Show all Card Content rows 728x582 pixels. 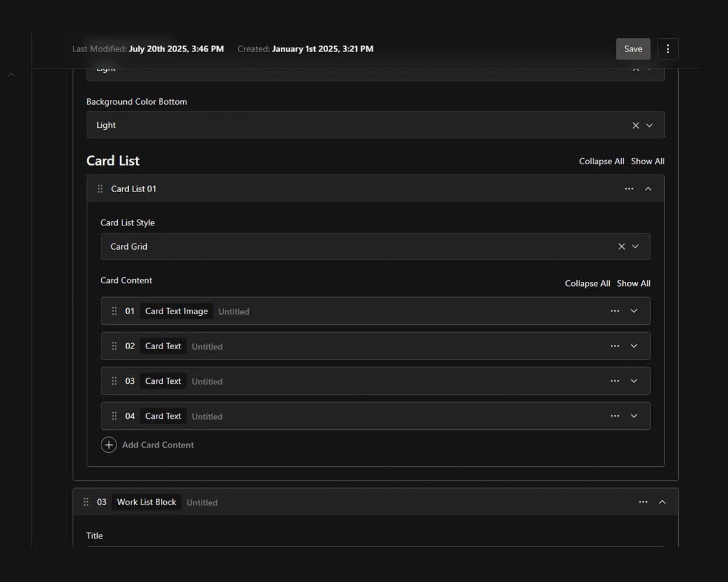click(633, 284)
